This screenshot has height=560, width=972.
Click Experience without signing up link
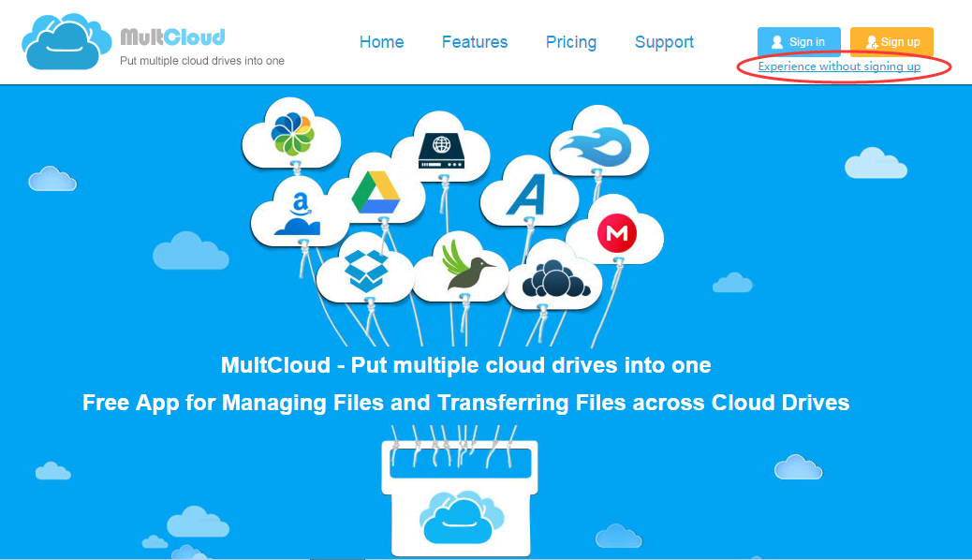[839, 66]
